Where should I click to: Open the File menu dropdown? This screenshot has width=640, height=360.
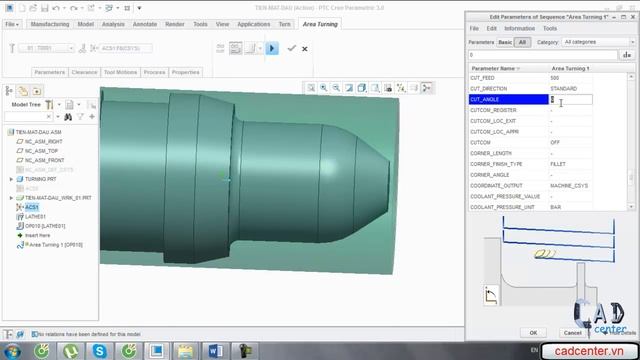click(12, 24)
